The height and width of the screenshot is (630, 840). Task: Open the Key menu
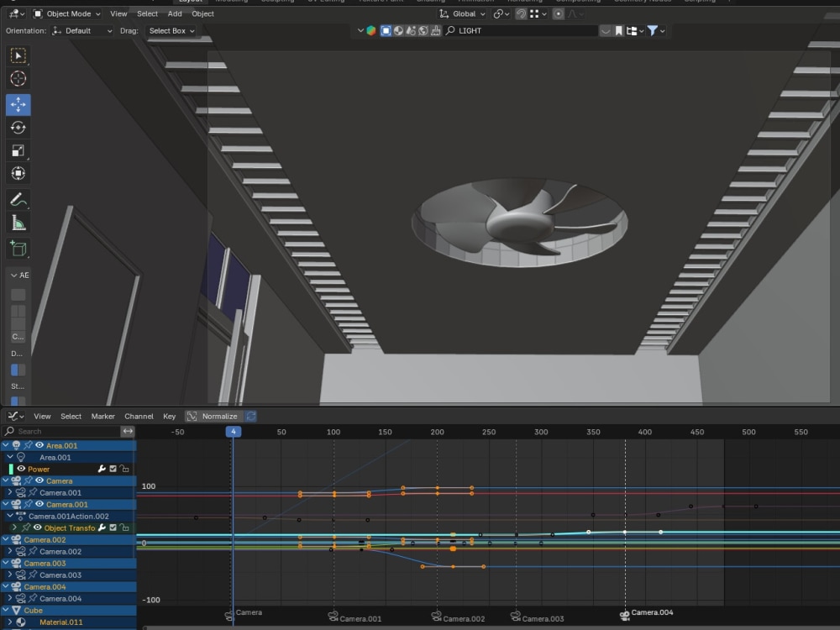[x=170, y=417]
